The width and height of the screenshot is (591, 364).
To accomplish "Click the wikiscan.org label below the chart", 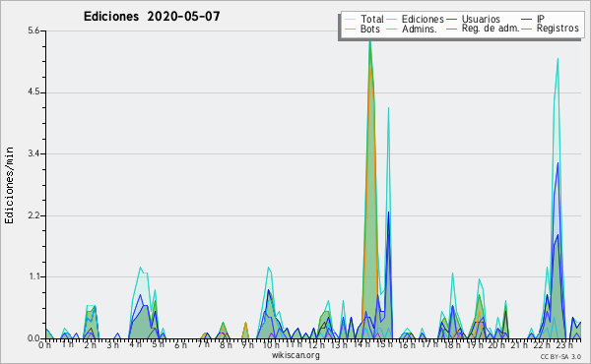I will tap(295, 355).
